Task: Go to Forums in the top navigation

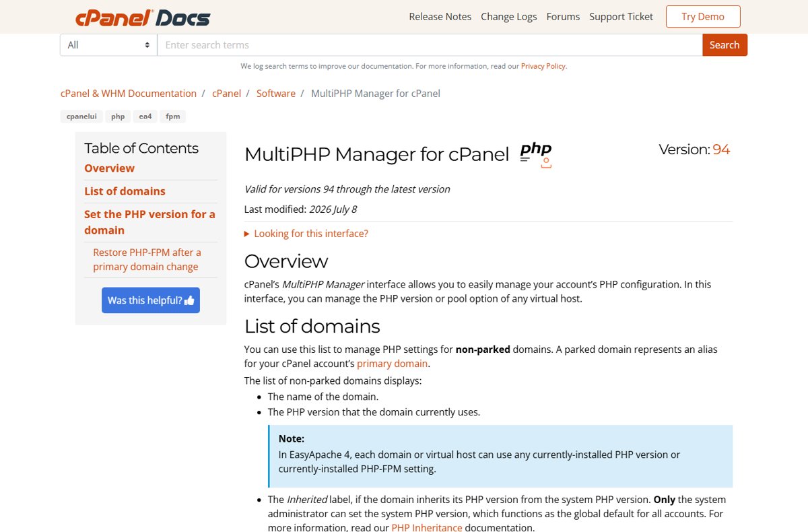Action: click(x=563, y=17)
